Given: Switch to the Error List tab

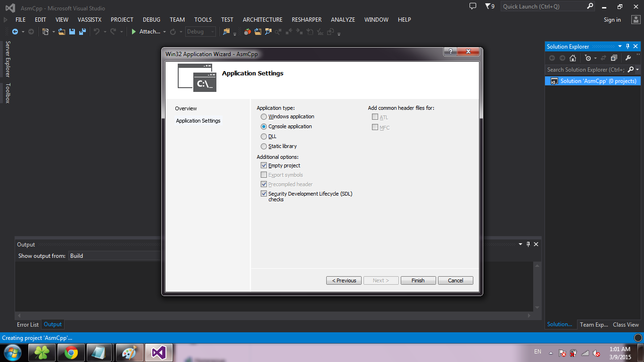Looking at the screenshot, I should click(x=28, y=324).
